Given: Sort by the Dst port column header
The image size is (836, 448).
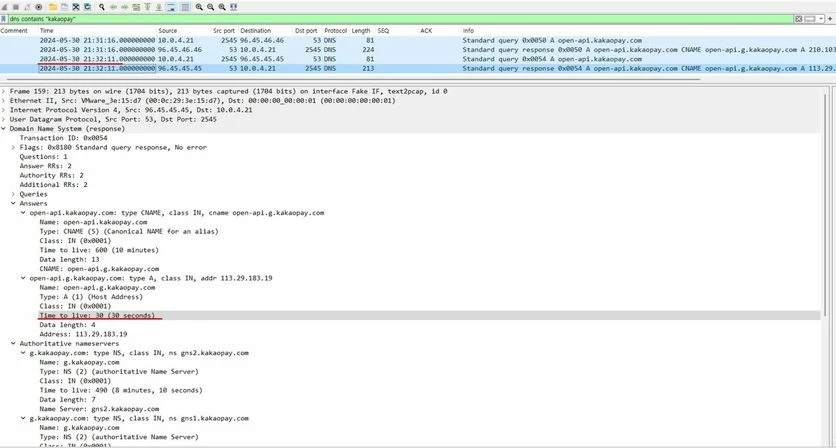Looking at the screenshot, I should point(308,31).
